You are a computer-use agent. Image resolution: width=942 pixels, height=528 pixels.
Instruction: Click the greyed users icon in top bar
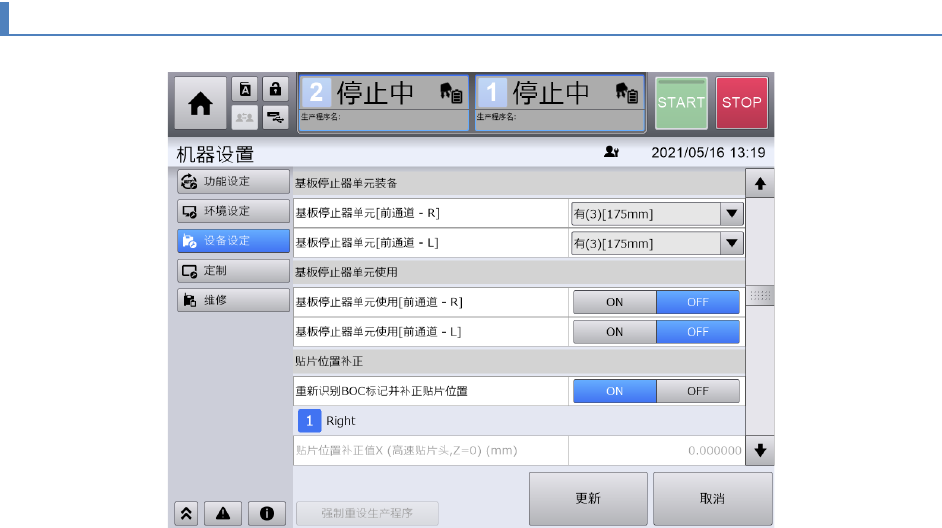click(245, 117)
